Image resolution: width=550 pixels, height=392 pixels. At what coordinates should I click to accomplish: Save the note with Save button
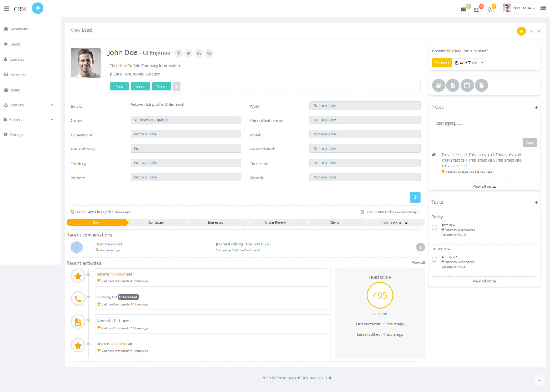(x=530, y=143)
